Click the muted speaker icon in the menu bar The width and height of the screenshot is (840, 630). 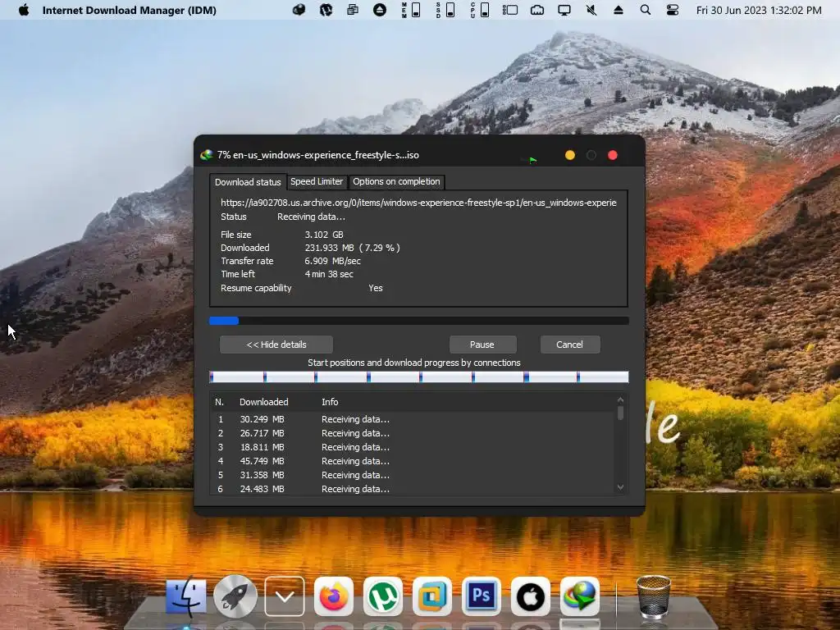tap(591, 10)
